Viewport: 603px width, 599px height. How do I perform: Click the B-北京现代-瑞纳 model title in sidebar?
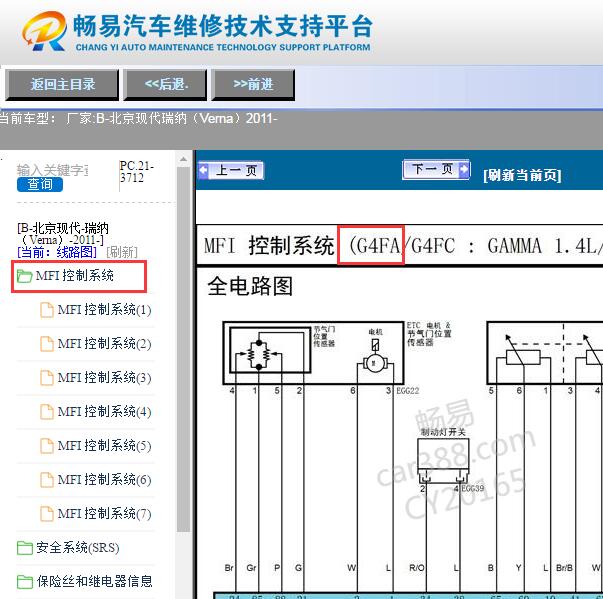pyautogui.click(x=63, y=234)
